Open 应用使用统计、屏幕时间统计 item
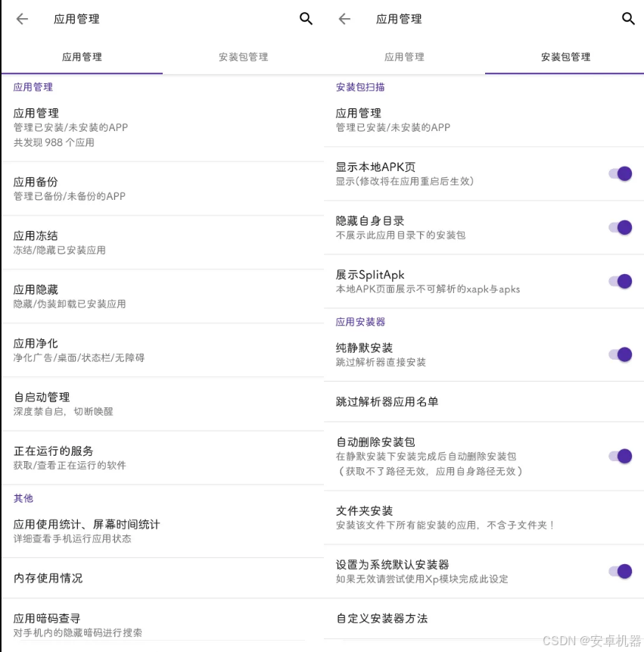This screenshot has width=644, height=652. [x=163, y=531]
